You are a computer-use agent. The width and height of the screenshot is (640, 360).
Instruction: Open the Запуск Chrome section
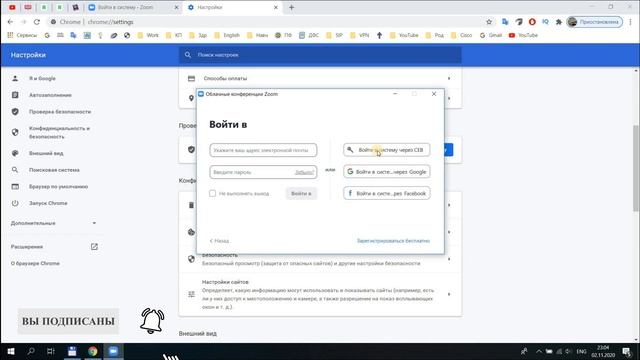pos(48,203)
